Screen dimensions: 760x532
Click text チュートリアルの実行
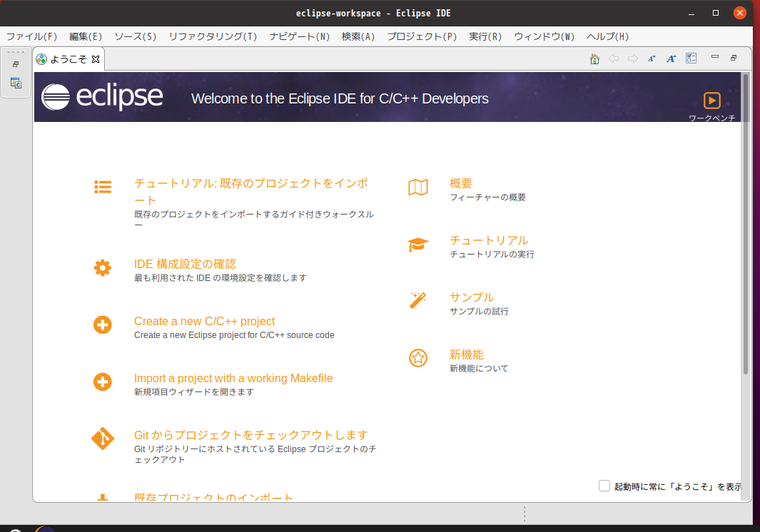coord(492,255)
